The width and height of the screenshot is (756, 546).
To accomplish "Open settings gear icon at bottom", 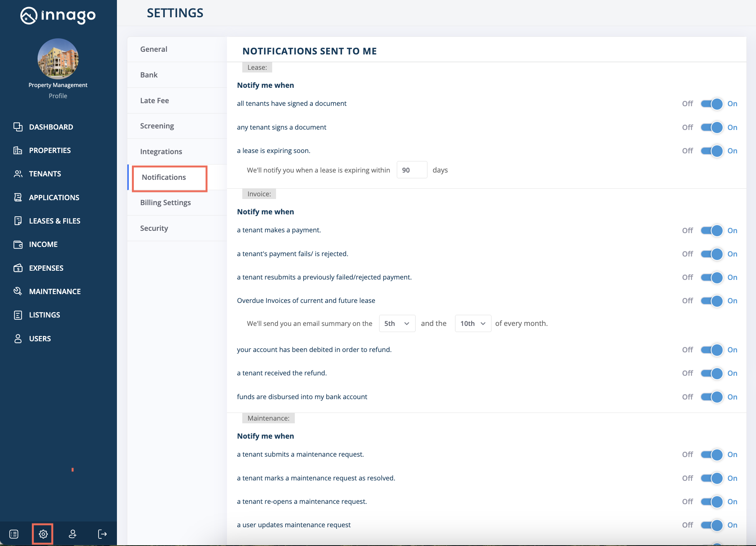I will [x=43, y=534].
